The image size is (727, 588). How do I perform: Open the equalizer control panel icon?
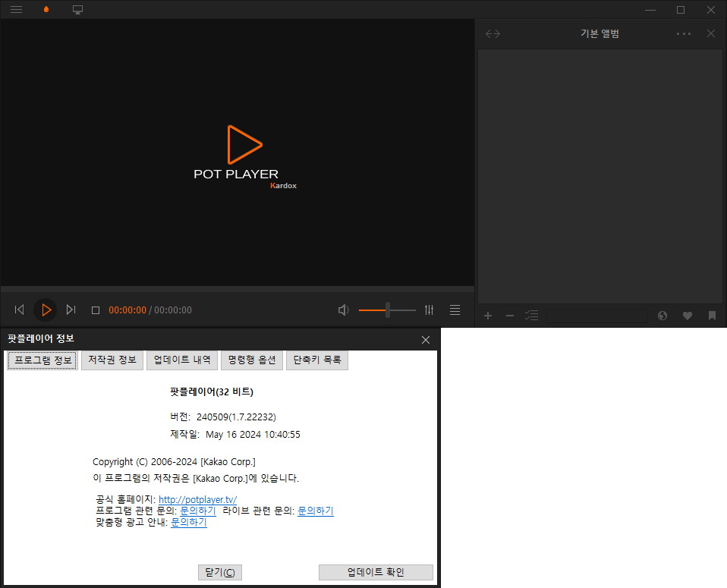point(430,310)
